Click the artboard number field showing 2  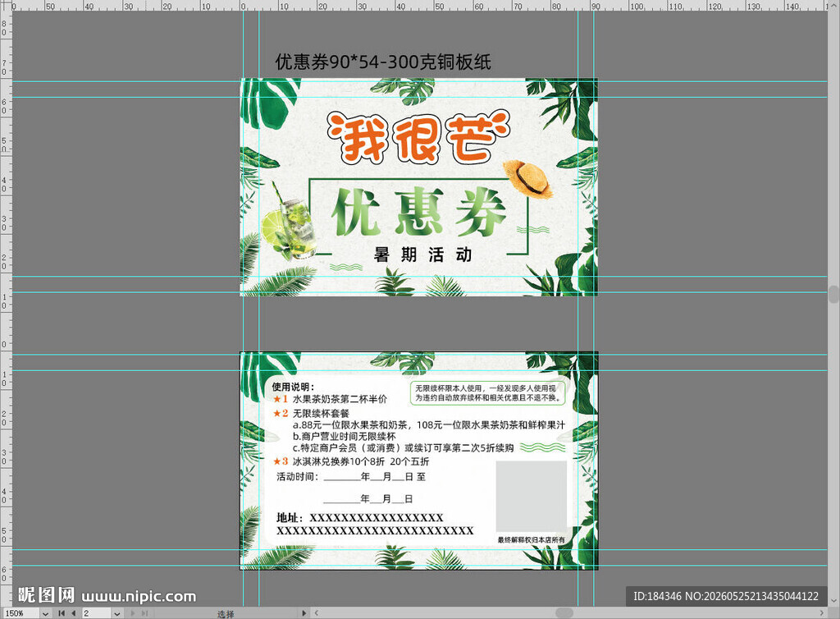click(97, 613)
